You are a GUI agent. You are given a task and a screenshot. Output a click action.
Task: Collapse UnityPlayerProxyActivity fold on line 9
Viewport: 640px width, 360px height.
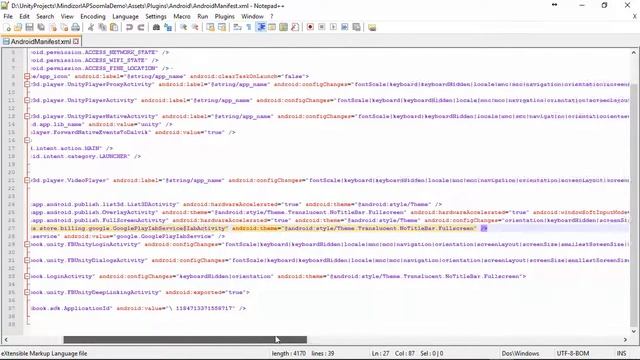tap(27, 84)
